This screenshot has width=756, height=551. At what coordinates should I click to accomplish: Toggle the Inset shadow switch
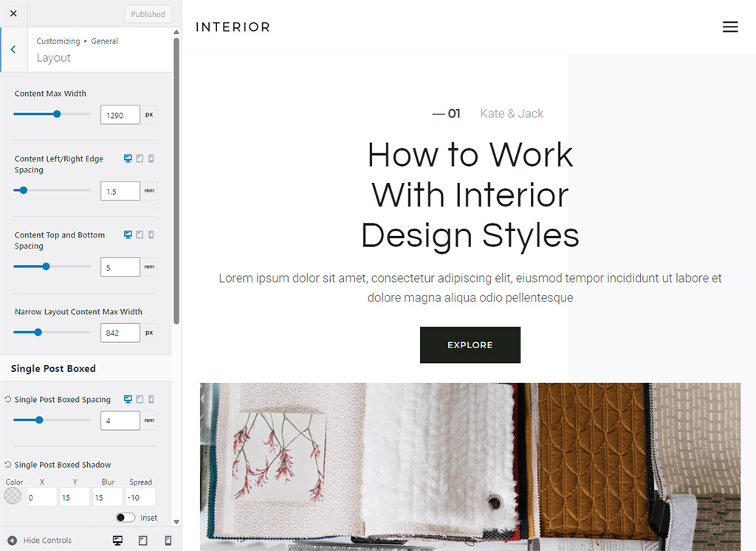[126, 518]
